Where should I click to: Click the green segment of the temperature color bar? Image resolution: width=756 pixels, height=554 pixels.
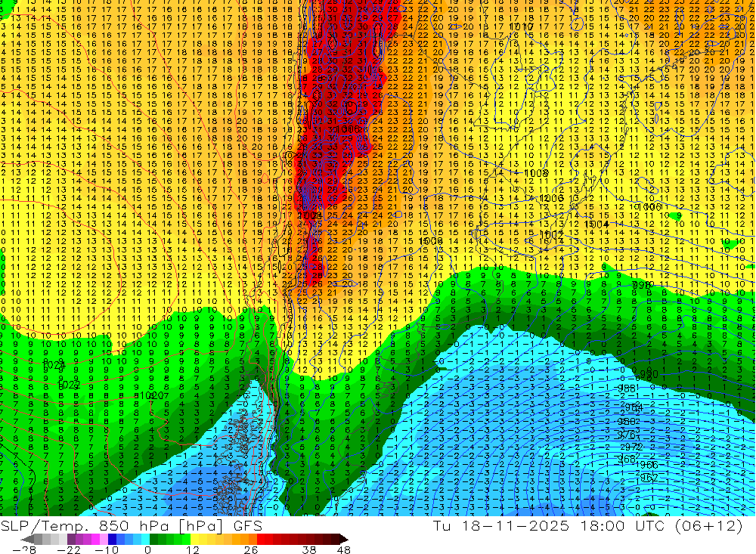[x=169, y=539]
